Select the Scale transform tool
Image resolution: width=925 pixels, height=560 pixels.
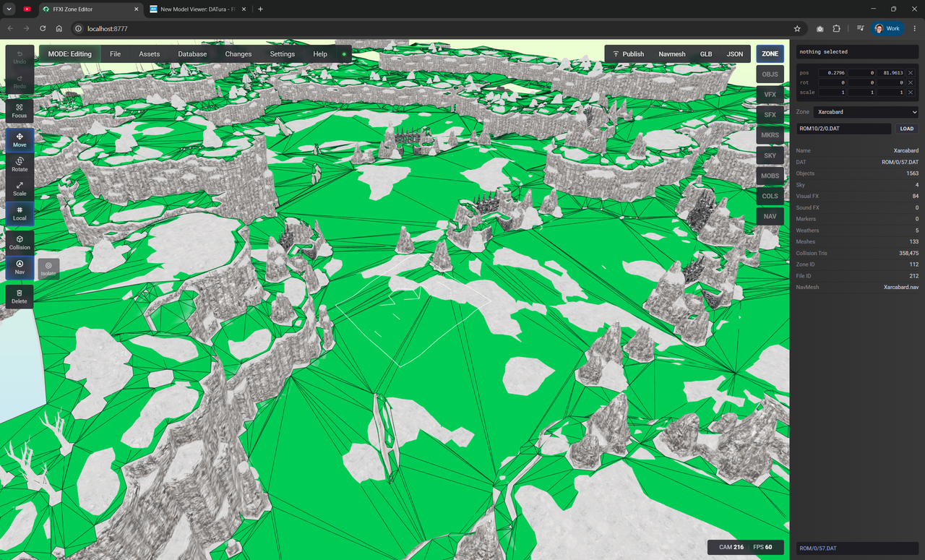pos(20,189)
